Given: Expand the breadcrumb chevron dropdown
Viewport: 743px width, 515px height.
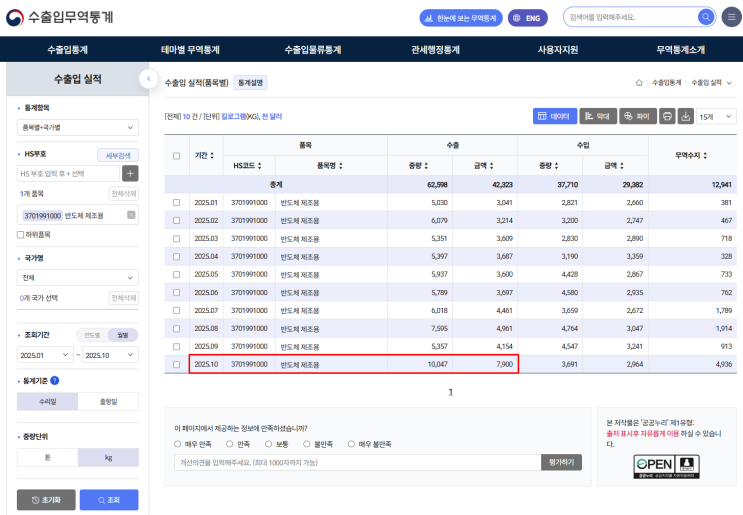Looking at the screenshot, I should pos(729,83).
